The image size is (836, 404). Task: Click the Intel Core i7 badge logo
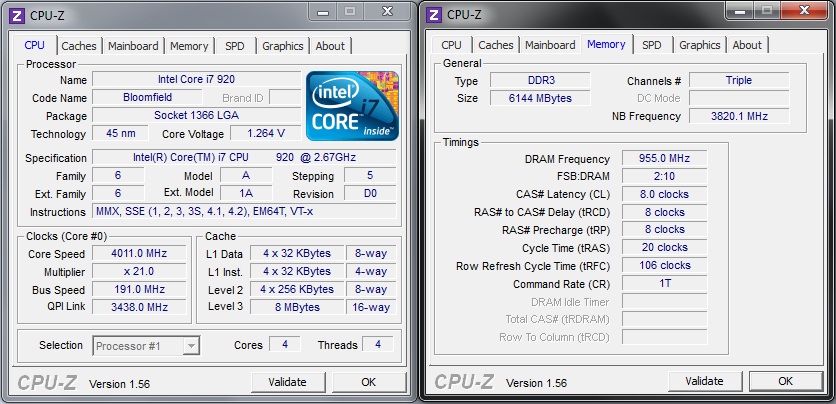[x=352, y=106]
